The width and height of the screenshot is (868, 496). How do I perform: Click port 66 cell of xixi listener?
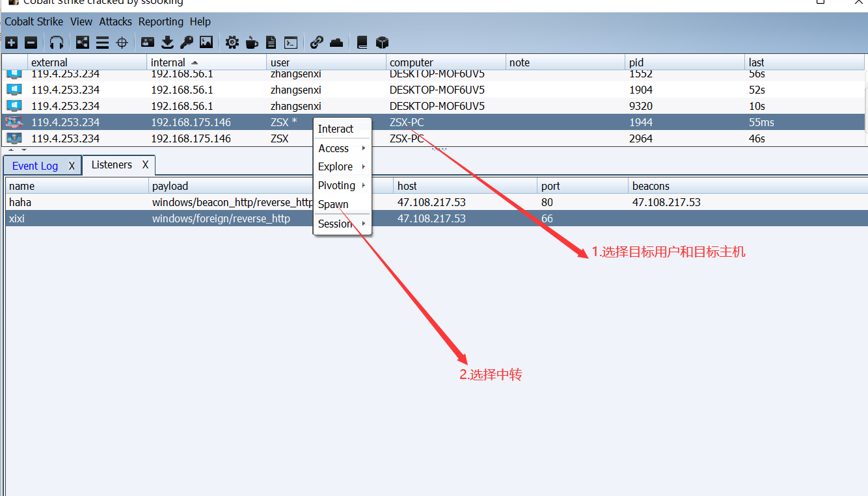[583, 218]
